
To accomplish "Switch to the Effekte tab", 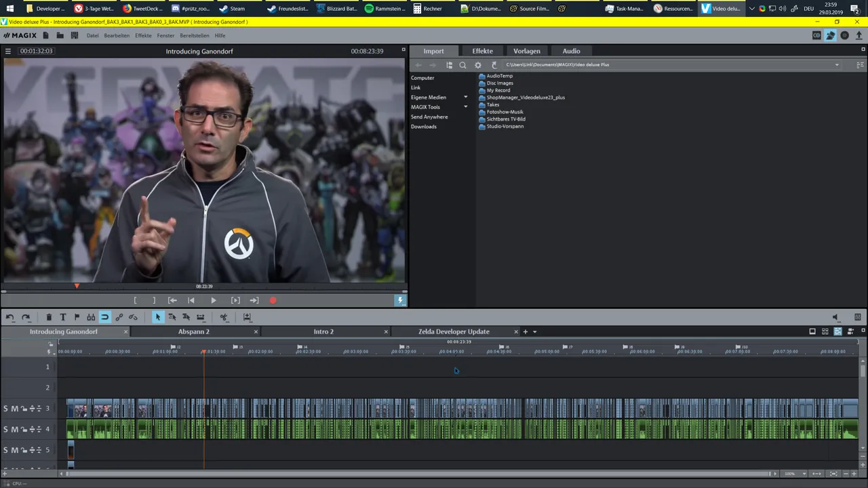I will point(483,51).
